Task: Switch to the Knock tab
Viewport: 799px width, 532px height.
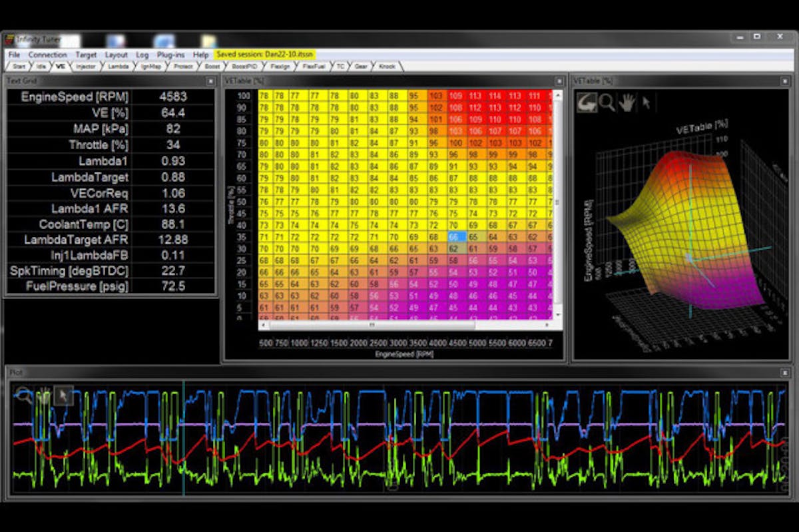Action: click(386, 66)
